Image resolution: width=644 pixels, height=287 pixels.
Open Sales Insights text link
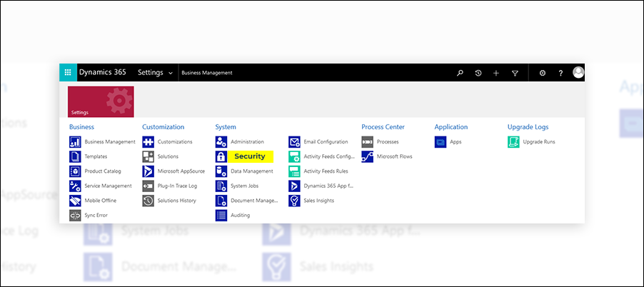(318, 201)
